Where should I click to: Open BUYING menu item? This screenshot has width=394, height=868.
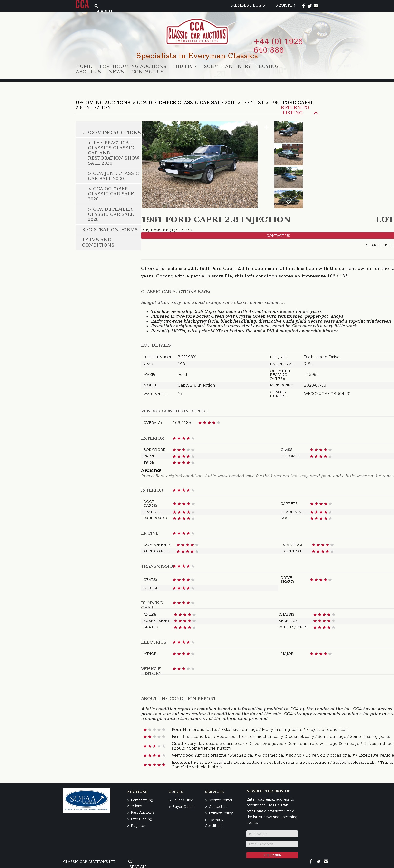point(269,66)
